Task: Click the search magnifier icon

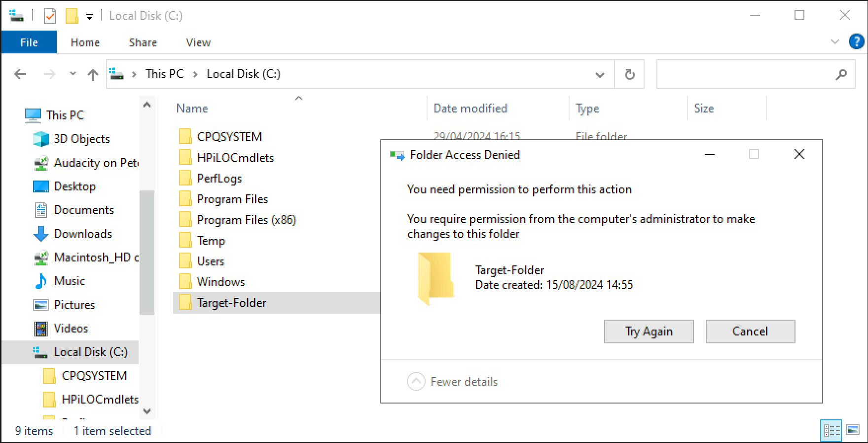Action: point(841,74)
